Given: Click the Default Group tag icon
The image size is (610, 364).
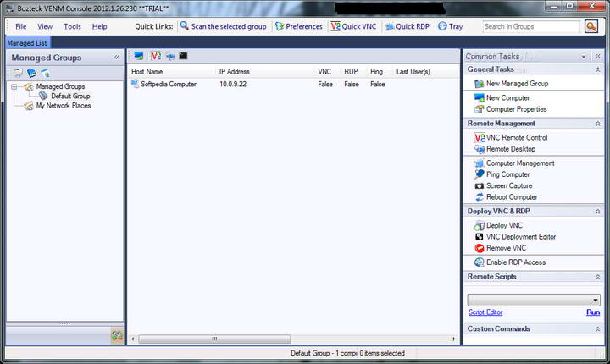Looking at the screenshot, I should point(43,96).
